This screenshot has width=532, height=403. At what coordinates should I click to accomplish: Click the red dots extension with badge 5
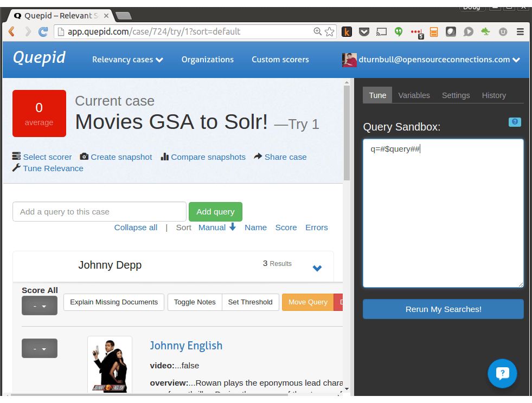click(x=416, y=33)
